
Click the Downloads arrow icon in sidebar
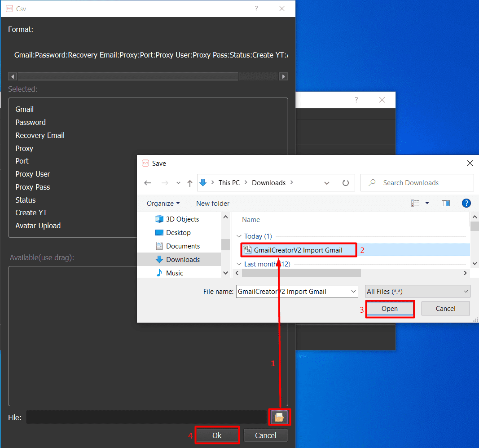coord(159,259)
